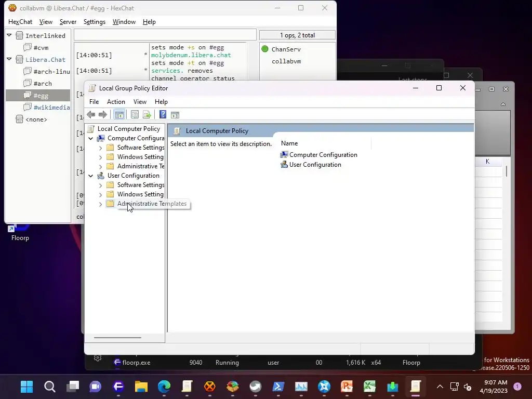Open the File menu in Policy Editor
Viewport: 532px width, 399px height.
point(94,102)
